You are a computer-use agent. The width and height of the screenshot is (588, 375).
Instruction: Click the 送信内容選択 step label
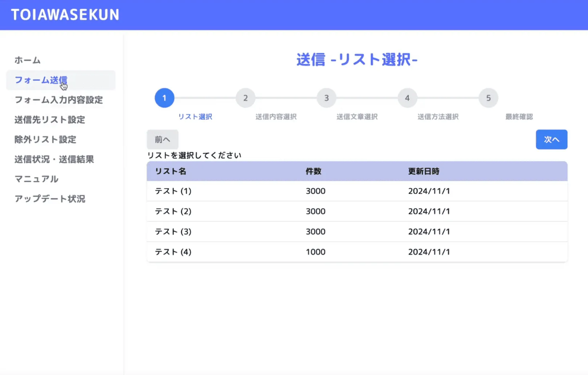click(x=276, y=117)
